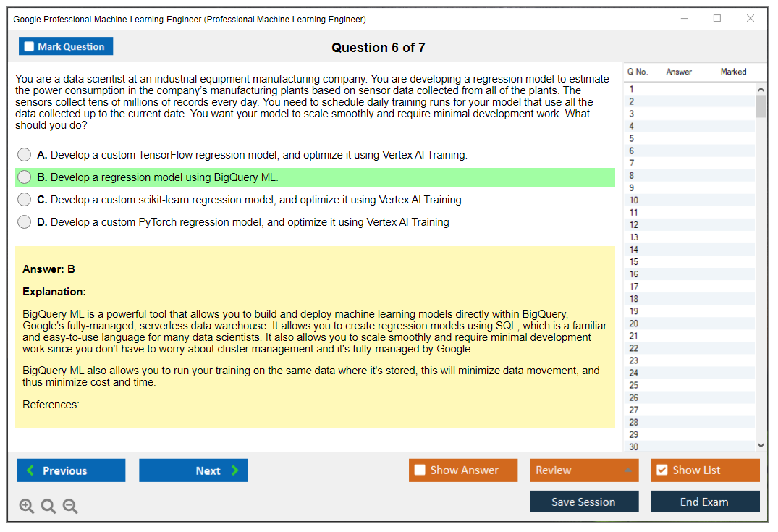Toggle the Mark Question checkbox
778x532 pixels.
point(29,47)
